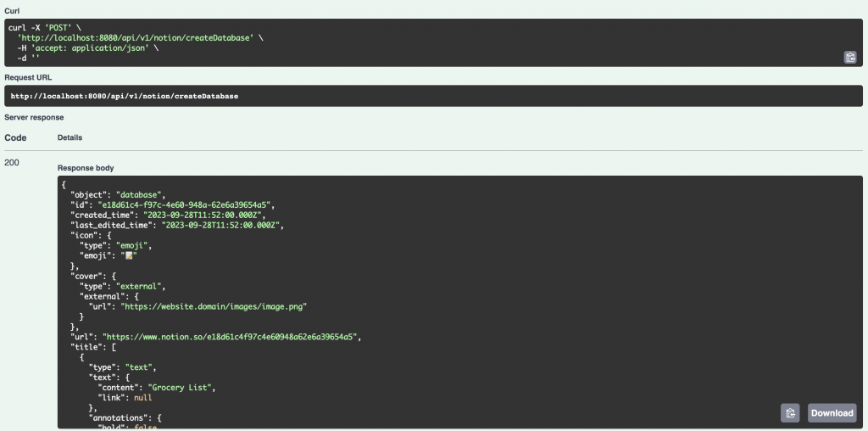Click the "Details" column header
The image size is (868, 431).
(70, 137)
